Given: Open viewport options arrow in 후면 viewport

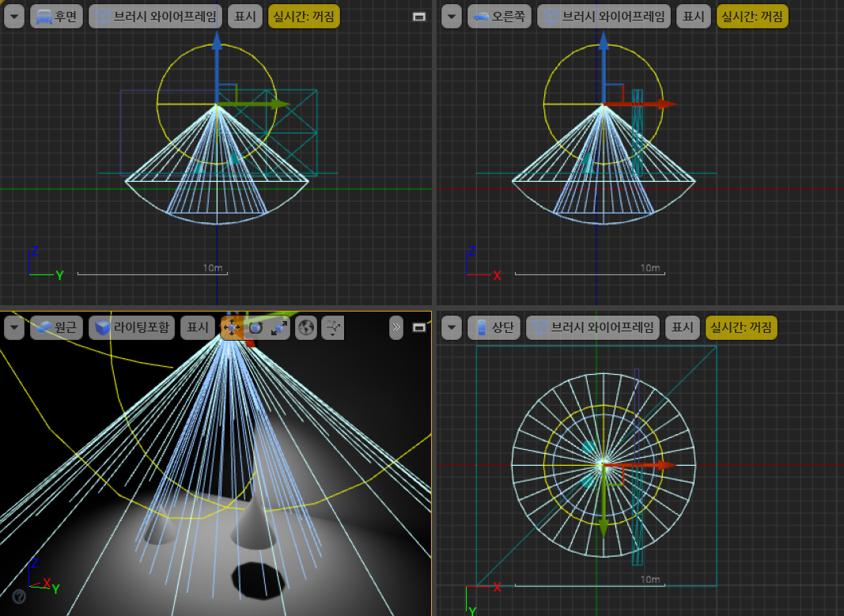Looking at the screenshot, I should 14,17.
